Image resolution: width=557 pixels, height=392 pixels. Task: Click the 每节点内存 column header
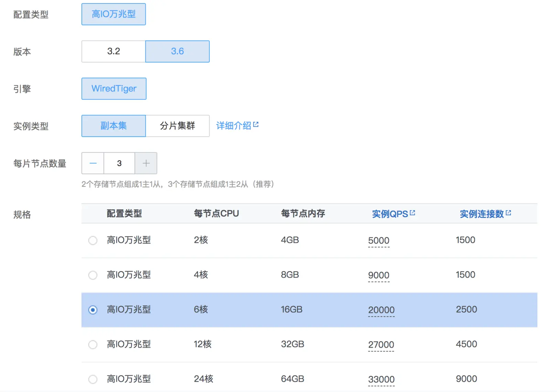[303, 214]
